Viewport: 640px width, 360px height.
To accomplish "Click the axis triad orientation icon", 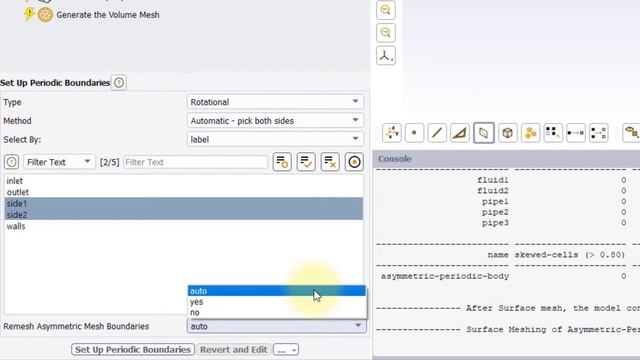I will pyautogui.click(x=386, y=56).
